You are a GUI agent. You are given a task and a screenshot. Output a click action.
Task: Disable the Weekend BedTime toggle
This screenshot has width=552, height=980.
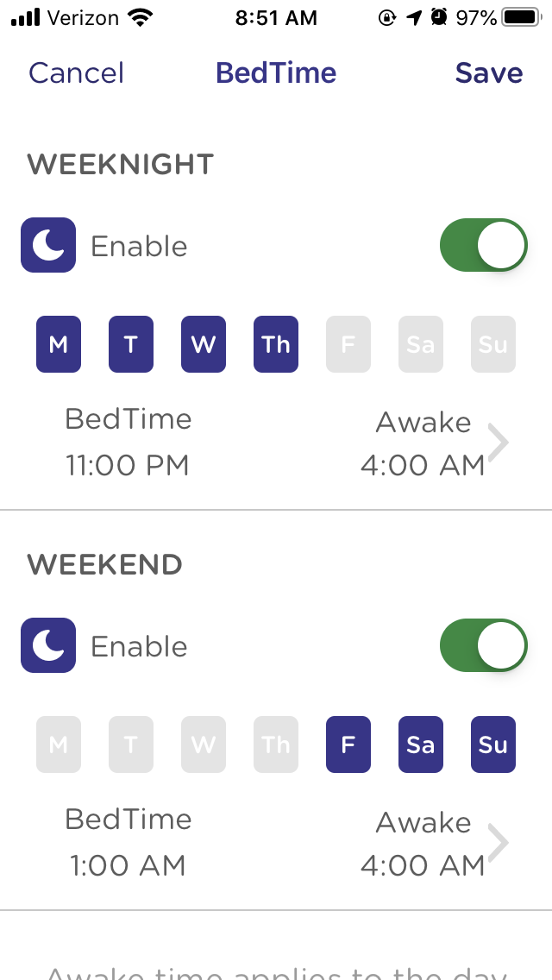pos(483,646)
